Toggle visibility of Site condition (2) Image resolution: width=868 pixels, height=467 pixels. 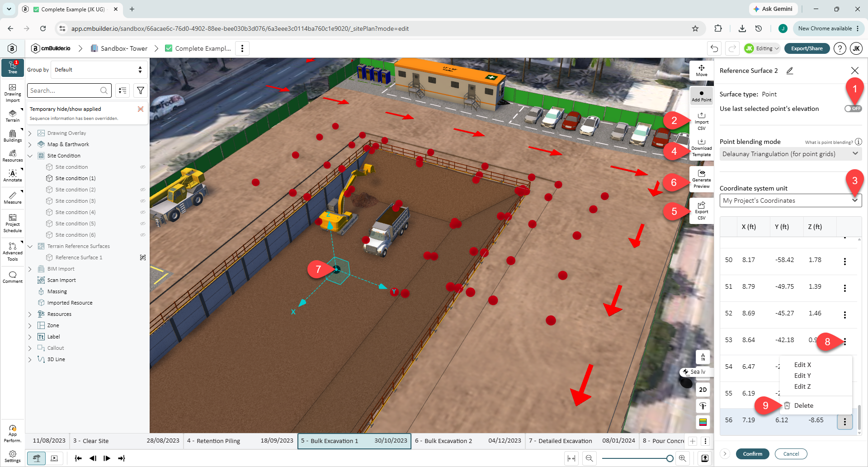click(143, 190)
